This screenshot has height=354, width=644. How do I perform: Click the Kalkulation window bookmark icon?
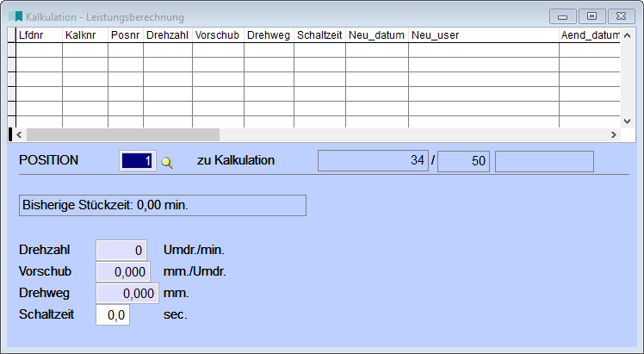tap(15, 16)
